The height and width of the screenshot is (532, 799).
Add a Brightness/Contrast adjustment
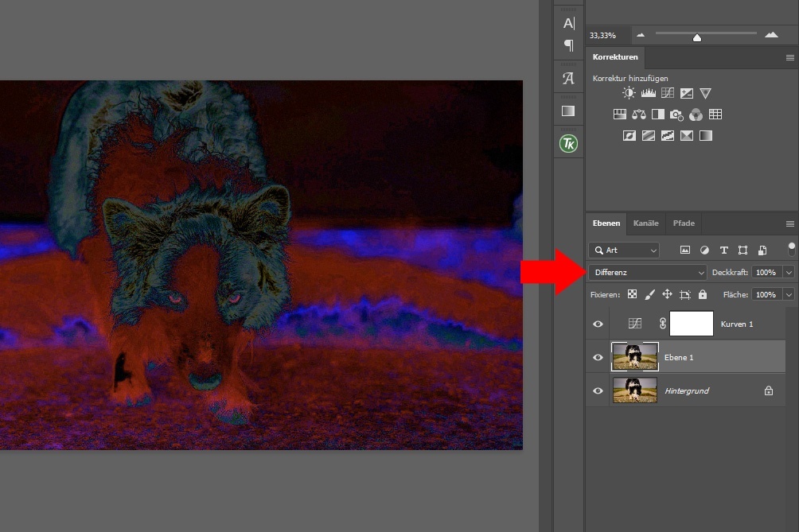(629, 93)
